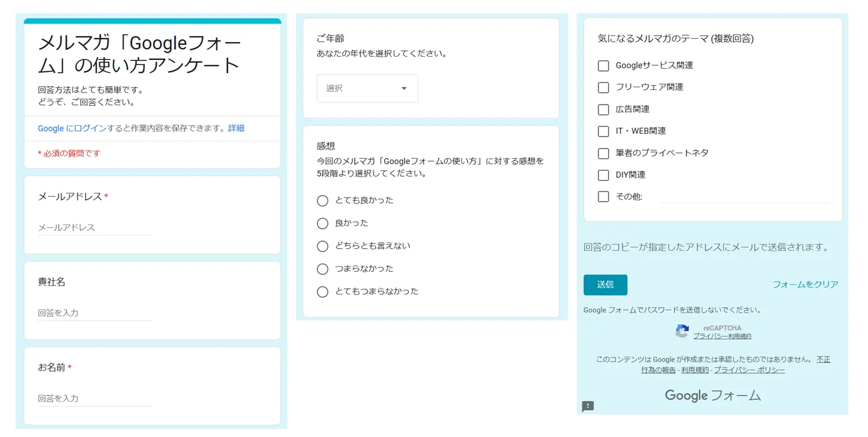
Task: Click the その他 text entry field
Action: click(744, 197)
